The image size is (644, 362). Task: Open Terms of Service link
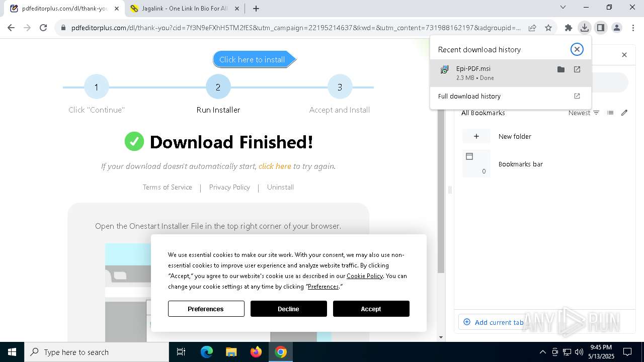167,187
